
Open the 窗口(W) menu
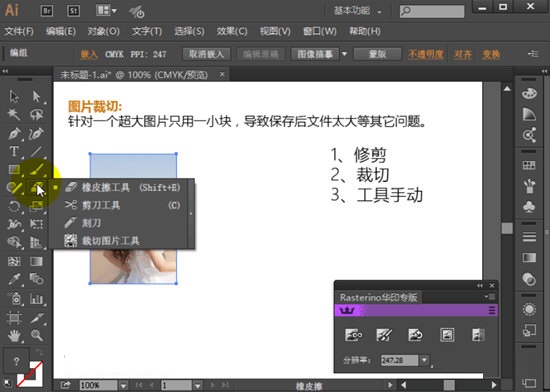pyautogui.click(x=320, y=32)
